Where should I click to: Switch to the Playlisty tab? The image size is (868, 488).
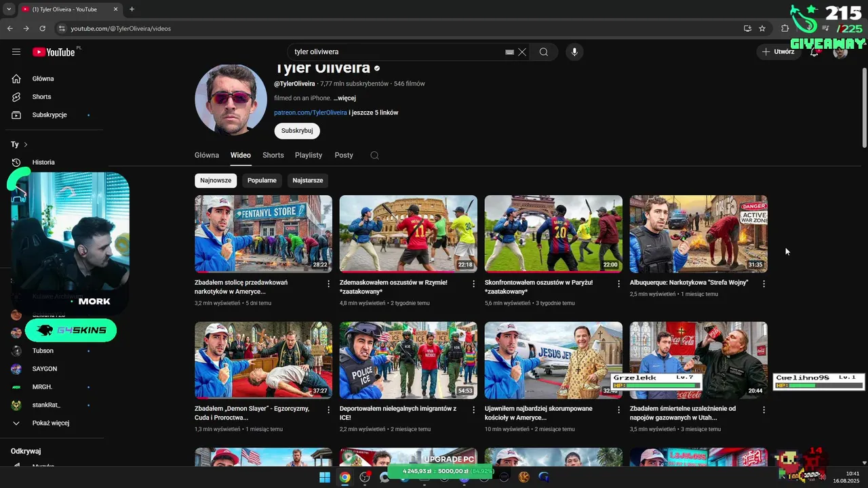[309, 155]
